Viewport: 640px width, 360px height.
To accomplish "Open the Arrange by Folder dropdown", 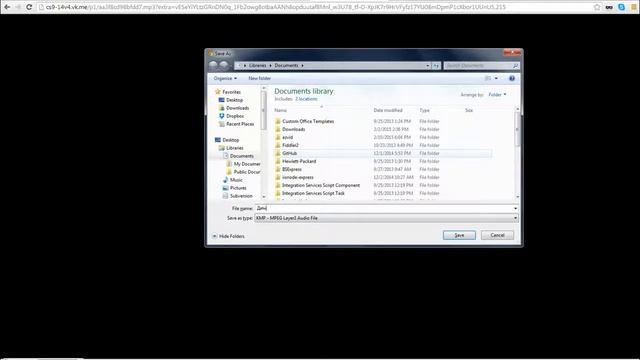I will [x=498, y=95].
